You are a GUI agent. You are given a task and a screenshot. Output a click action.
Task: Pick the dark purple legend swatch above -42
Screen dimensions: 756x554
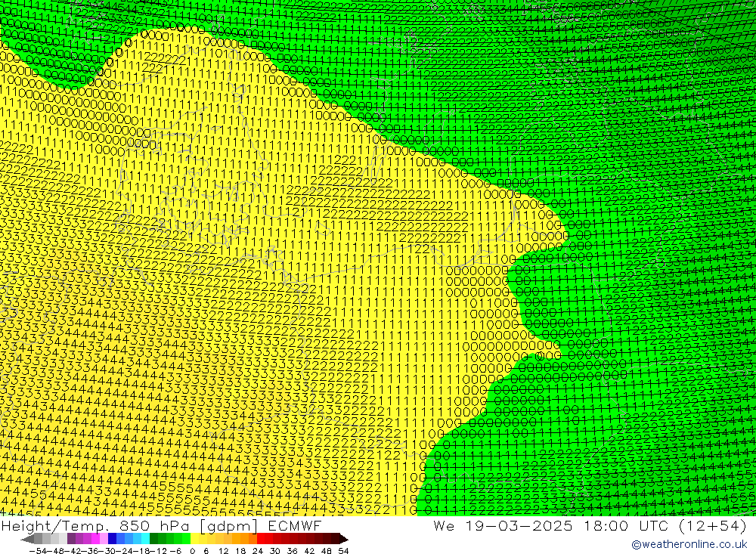point(71,539)
